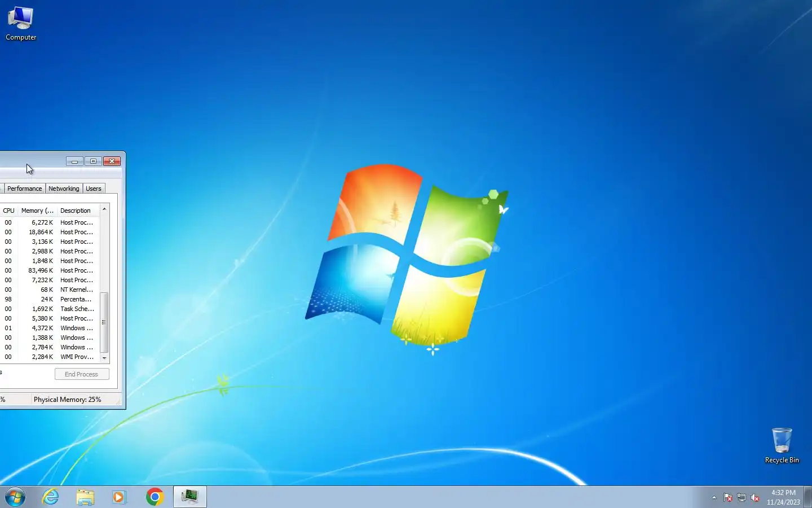Click the Task Manager taskbar button
The height and width of the screenshot is (508, 812).
pyautogui.click(x=190, y=497)
